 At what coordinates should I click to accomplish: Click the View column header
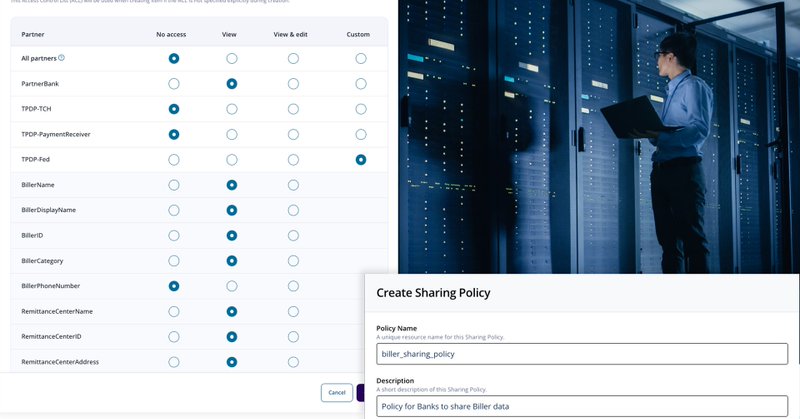pos(229,34)
